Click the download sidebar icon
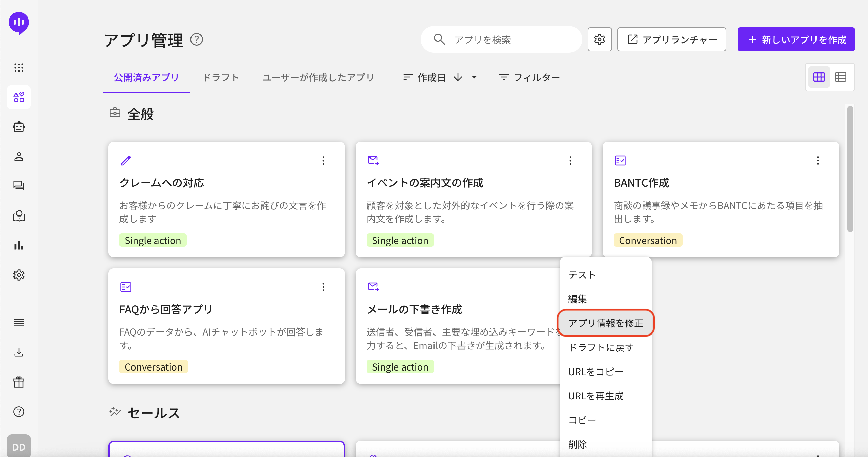The image size is (868, 457). coord(19,353)
